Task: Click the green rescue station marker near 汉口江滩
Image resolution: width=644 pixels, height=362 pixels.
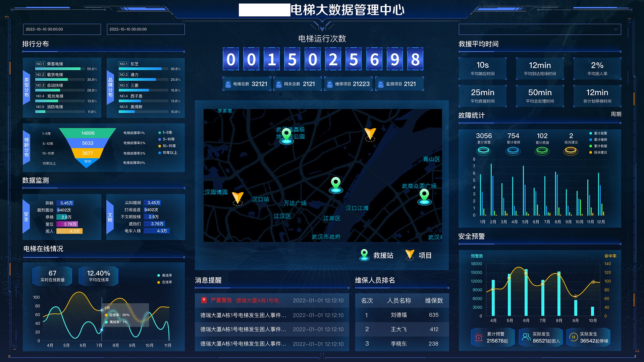Action: pos(336,185)
